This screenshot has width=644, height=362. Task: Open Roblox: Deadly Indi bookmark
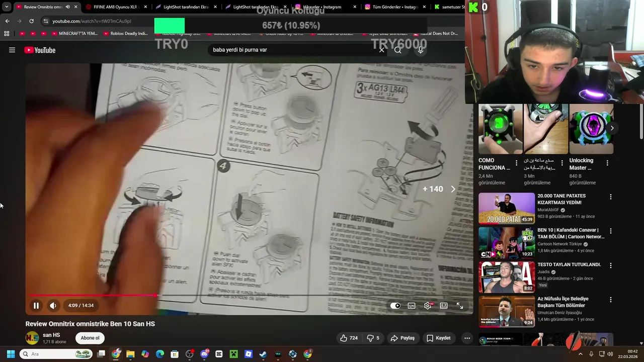(126, 34)
